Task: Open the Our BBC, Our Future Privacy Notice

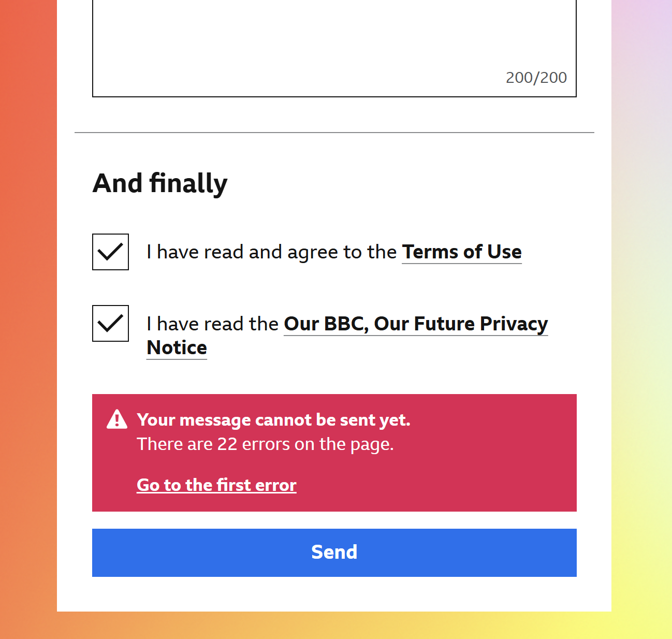Action: tap(415, 324)
